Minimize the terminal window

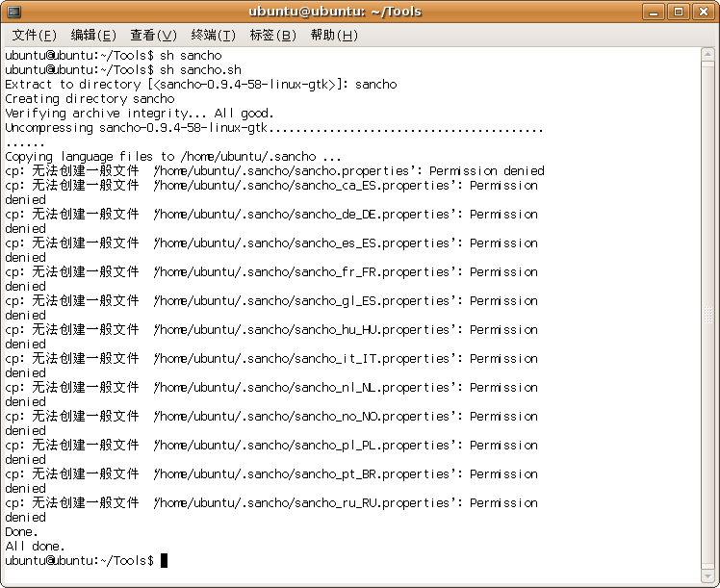point(654,12)
